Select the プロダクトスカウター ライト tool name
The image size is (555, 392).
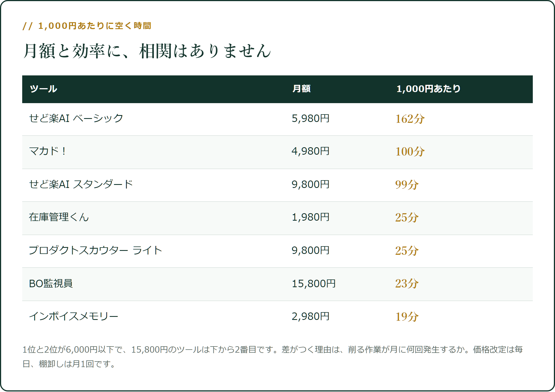(95, 250)
